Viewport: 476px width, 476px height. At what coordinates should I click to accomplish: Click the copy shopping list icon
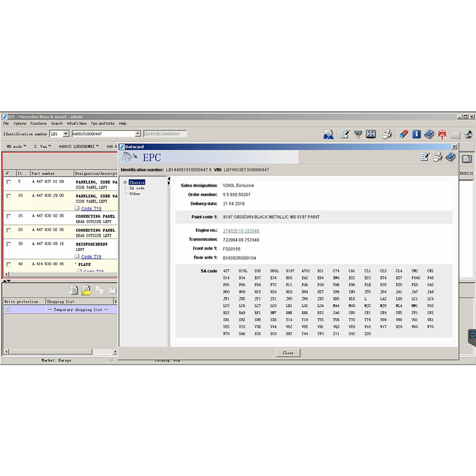click(x=100, y=290)
